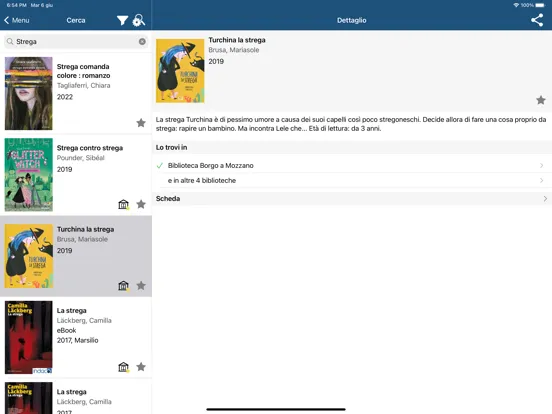Expand the Scheda section
This screenshot has height=414, width=552.
click(x=352, y=199)
